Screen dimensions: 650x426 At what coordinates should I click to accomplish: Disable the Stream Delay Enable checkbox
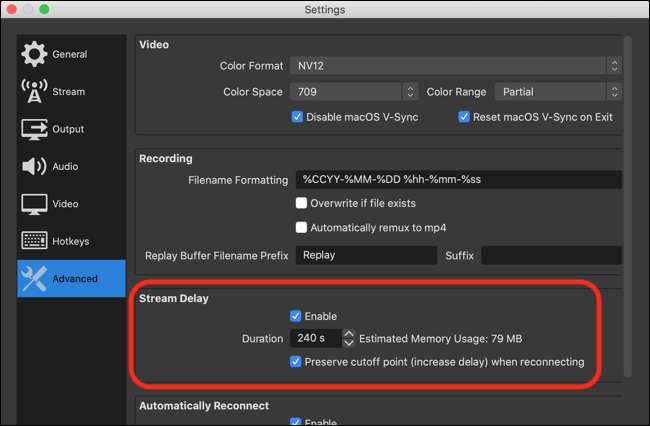296,316
